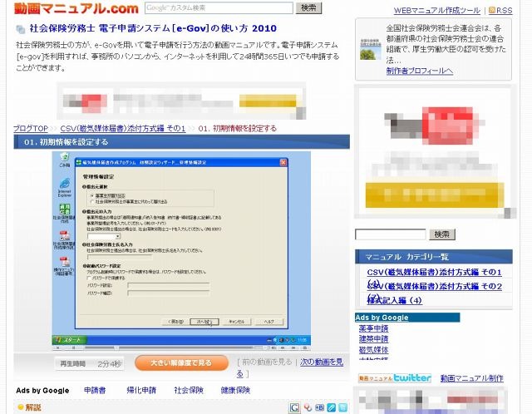Click the 建築申請 ad link

coord(373,338)
